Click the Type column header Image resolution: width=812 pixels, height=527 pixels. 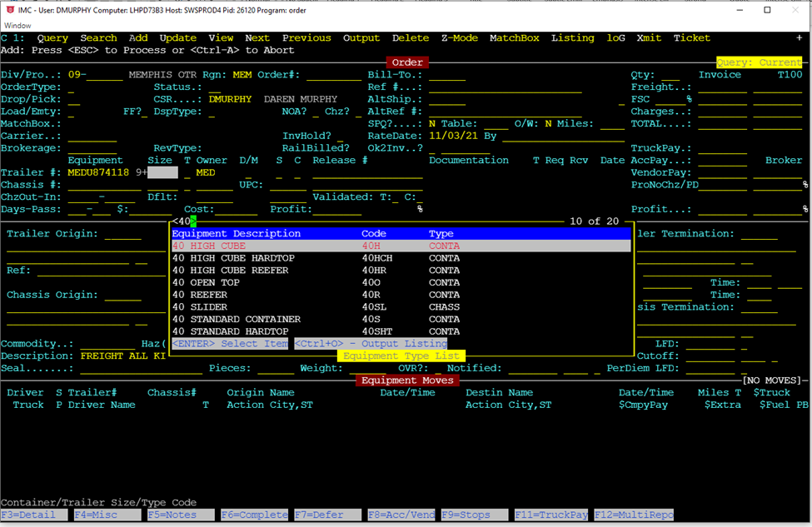(441, 233)
